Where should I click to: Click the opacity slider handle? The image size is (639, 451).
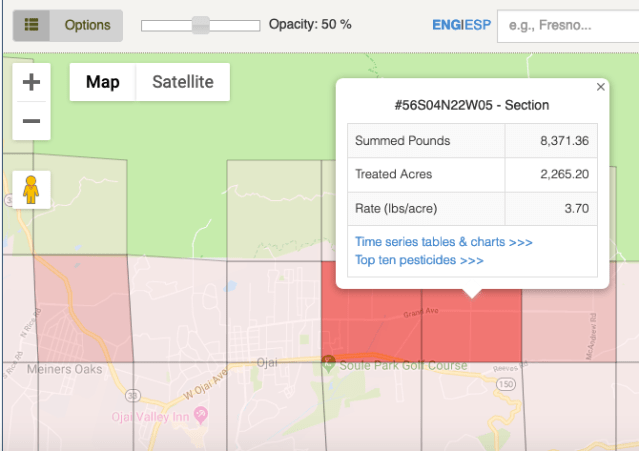click(201, 25)
